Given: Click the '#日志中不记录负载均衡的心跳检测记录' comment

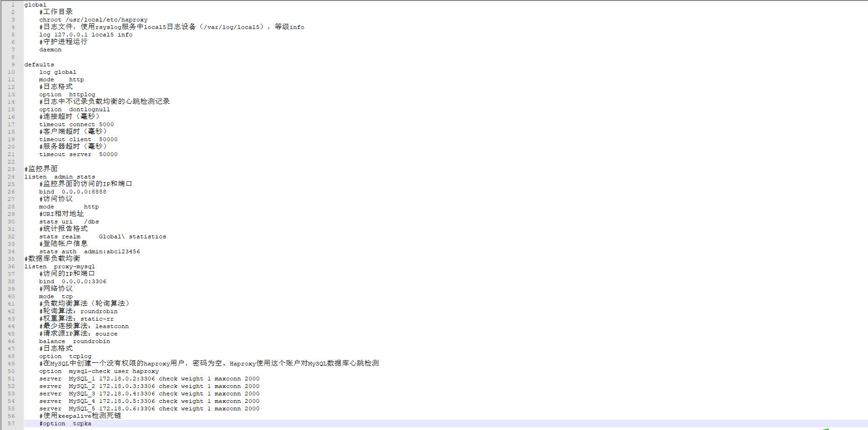Looking at the screenshot, I should coord(105,101).
